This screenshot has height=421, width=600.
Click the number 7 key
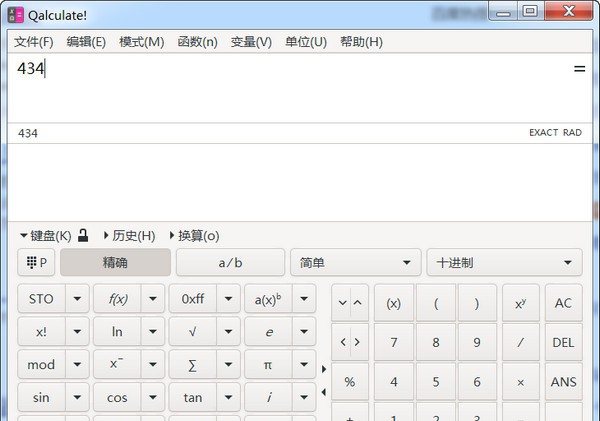[x=393, y=342]
